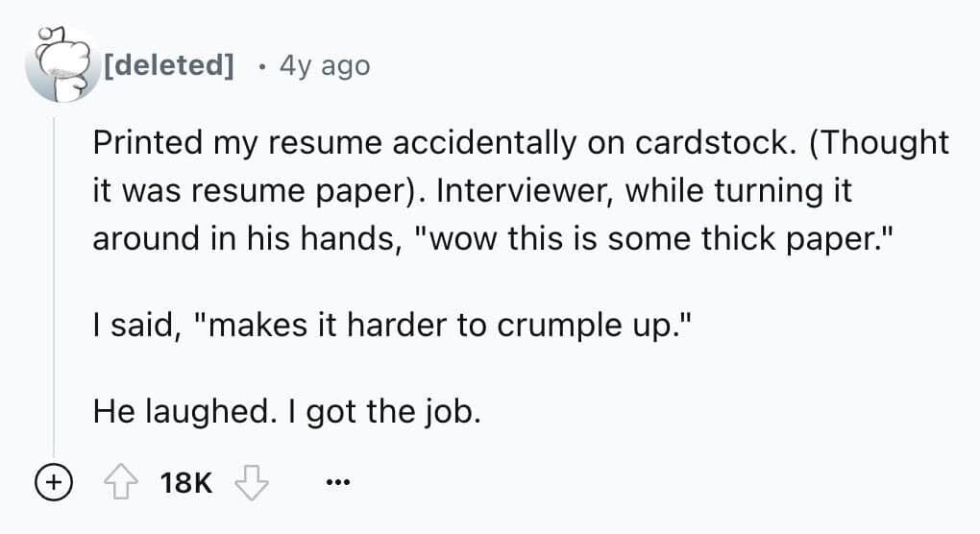The image size is (980, 534).
Task: Open the "4y ago" timestamp permalink
Action: (x=323, y=65)
